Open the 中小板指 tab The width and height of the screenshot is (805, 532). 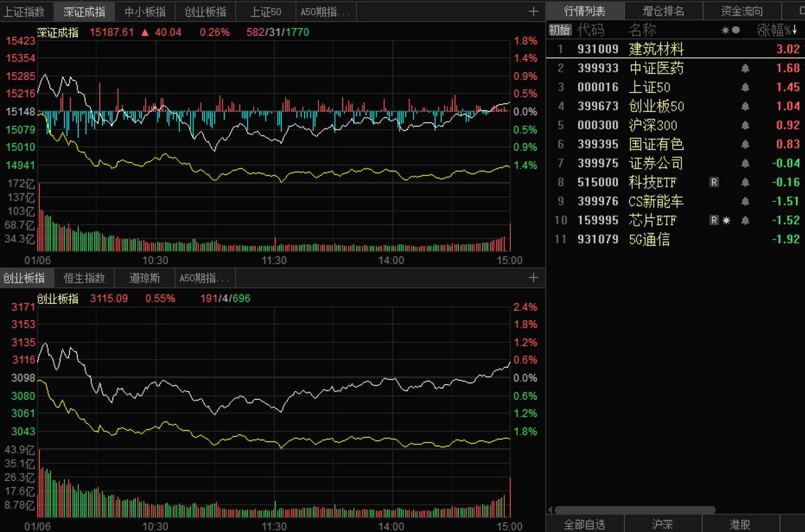pos(145,11)
